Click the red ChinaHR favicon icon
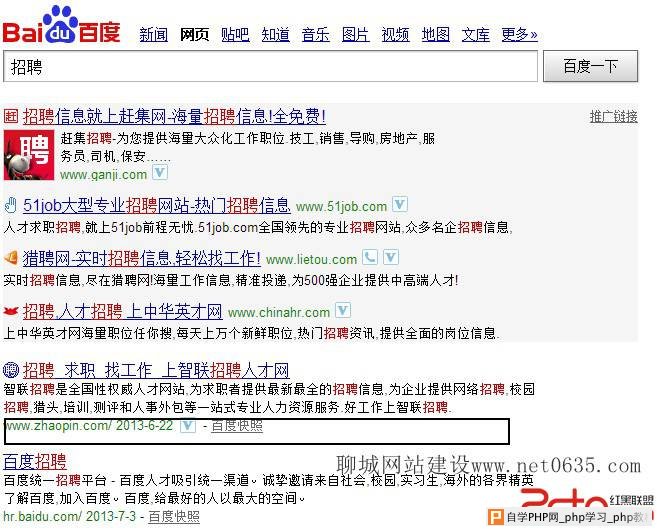The width and height of the screenshot is (657, 531). [11, 311]
